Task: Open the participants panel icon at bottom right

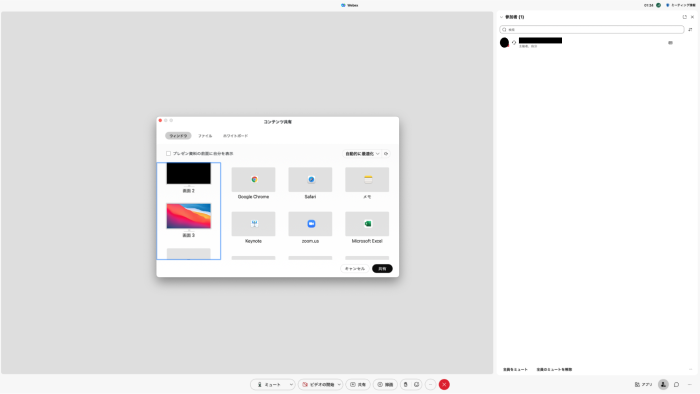Action: click(x=663, y=384)
